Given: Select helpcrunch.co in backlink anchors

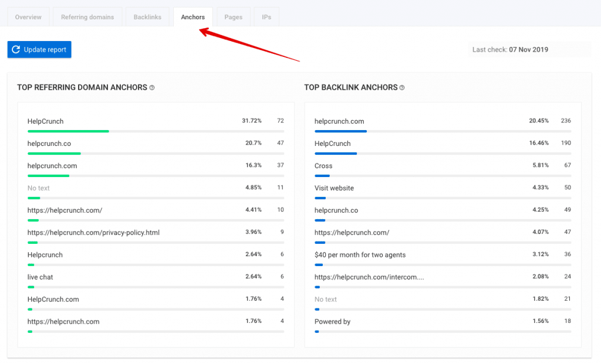Looking at the screenshot, I should click(336, 210).
